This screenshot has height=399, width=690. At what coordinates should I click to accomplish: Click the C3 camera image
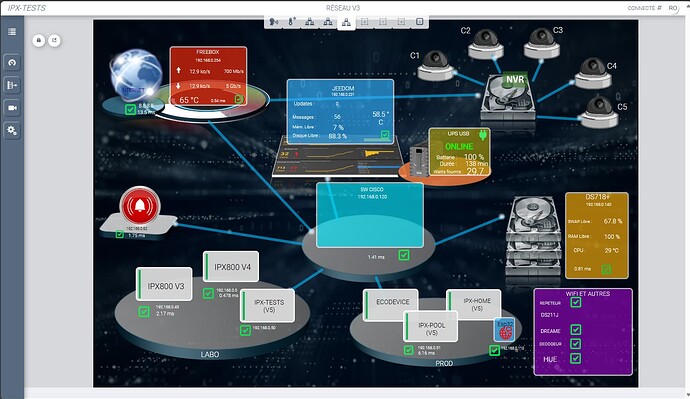(542, 43)
